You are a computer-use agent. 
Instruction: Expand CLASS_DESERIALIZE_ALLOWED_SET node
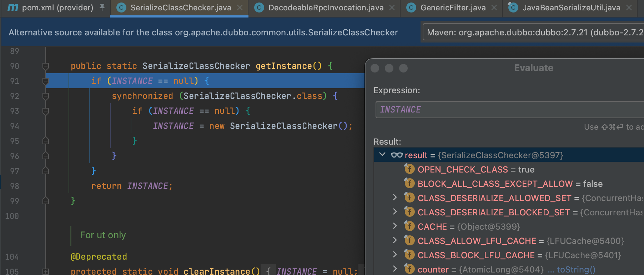click(395, 197)
